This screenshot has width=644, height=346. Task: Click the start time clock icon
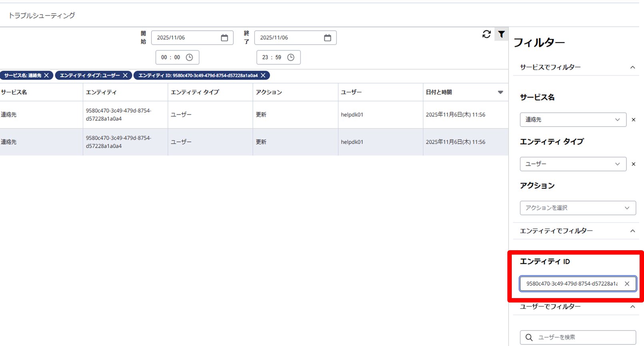pos(189,57)
